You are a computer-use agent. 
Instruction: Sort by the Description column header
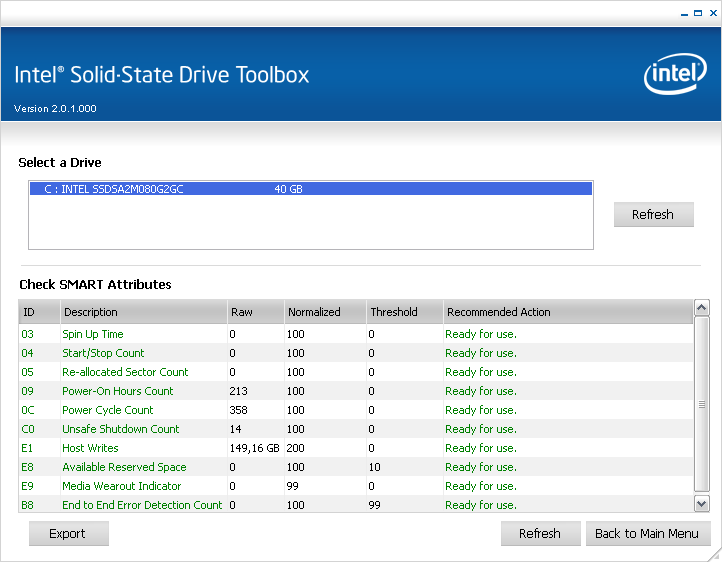[x=144, y=312]
